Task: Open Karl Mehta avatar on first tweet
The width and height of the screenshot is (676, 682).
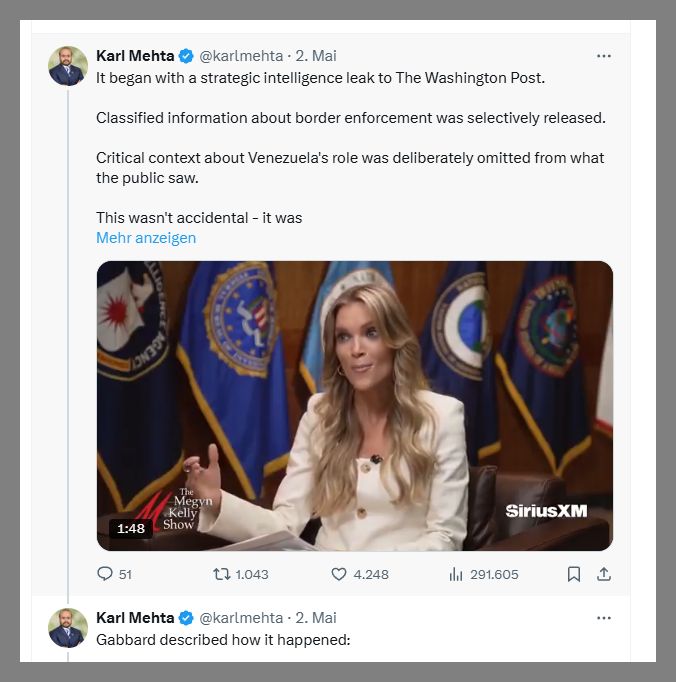Action: (x=68, y=66)
